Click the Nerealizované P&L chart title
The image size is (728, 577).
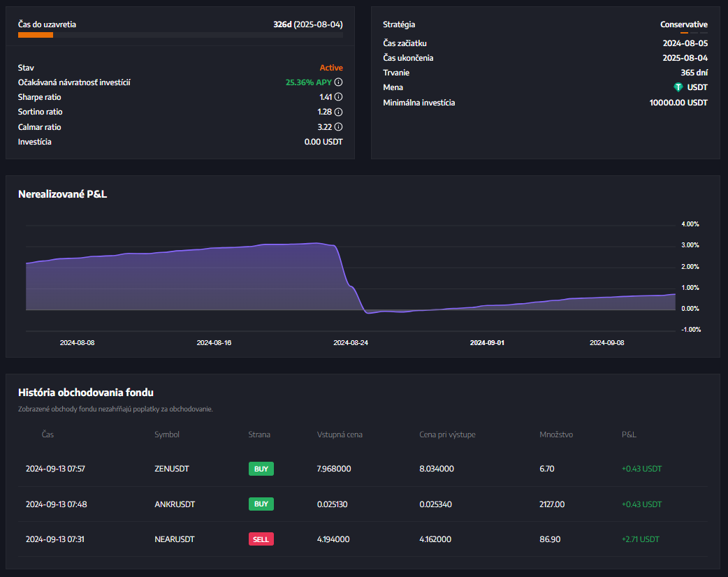pyautogui.click(x=62, y=194)
